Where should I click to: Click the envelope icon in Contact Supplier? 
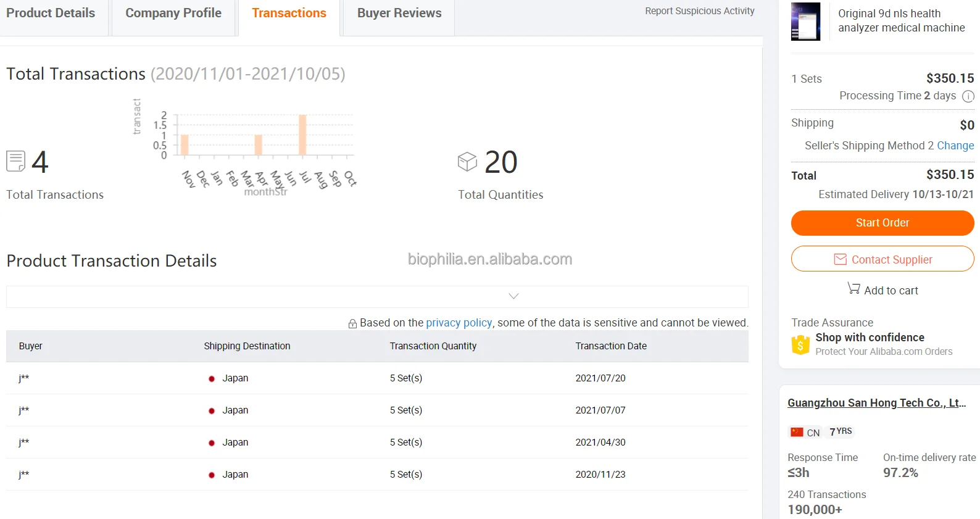coord(840,259)
